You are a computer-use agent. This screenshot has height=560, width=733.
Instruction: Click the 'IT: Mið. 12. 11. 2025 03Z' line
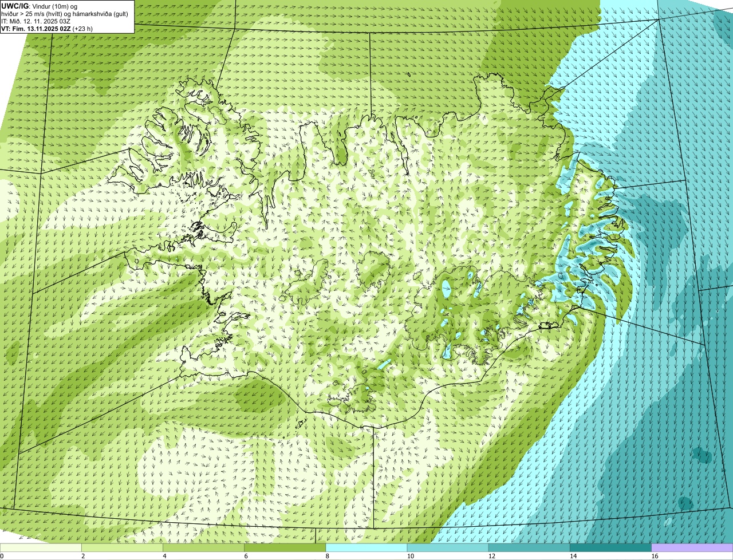click(36, 21)
